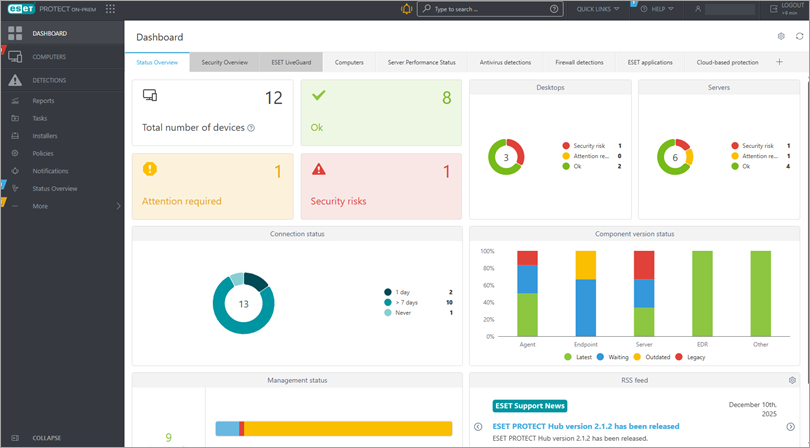Switch to the Security Overview tab
The height and width of the screenshot is (448, 810).
coord(224,62)
